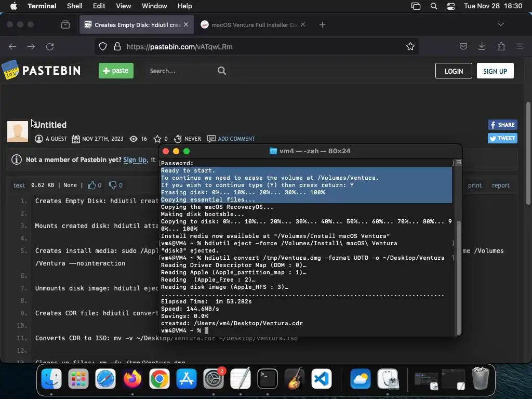Open the View menu

pyautogui.click(x=124, y=6)
